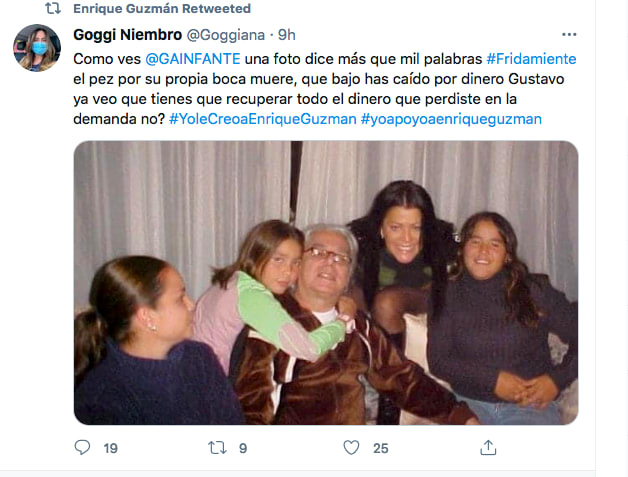Open the three-dot more options menu
The height and width of the screenshot is (477, 628).
tap(569, 35)
